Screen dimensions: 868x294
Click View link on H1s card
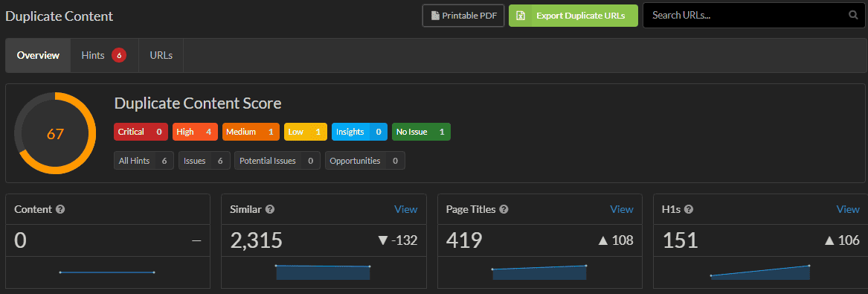pos(848,209)
